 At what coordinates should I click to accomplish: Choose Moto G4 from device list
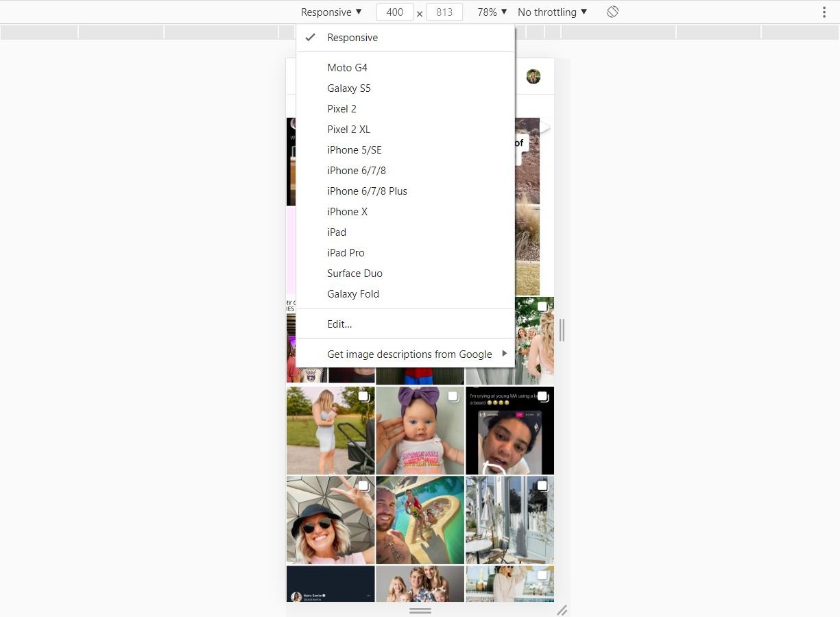[406, 67]
